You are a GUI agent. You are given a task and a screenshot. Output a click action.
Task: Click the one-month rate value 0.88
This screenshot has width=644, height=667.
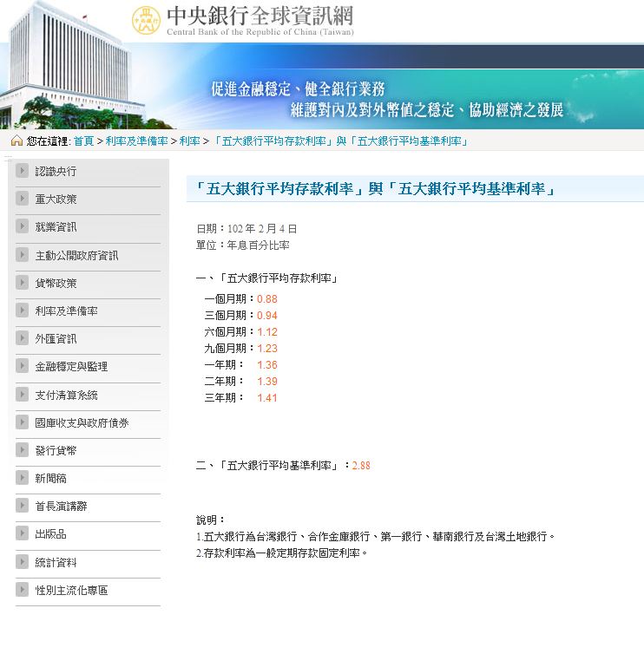266,299
